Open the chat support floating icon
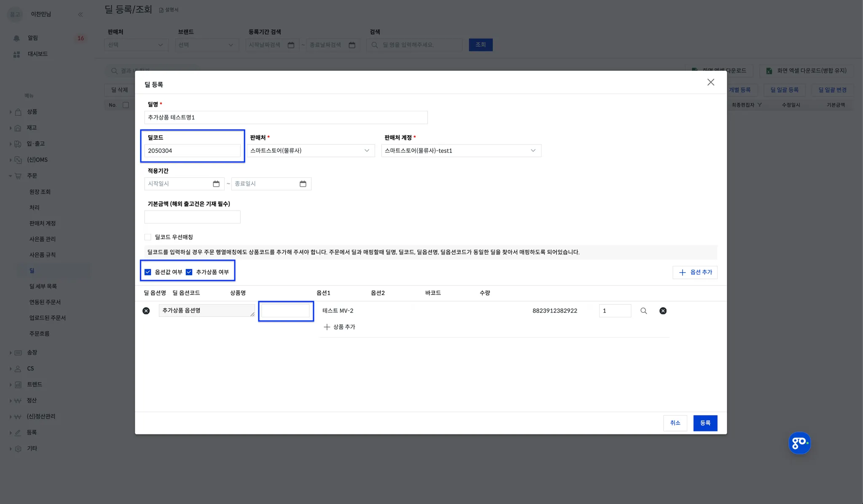Viewport: 863px width, 504px height. [x=799, y=443]
